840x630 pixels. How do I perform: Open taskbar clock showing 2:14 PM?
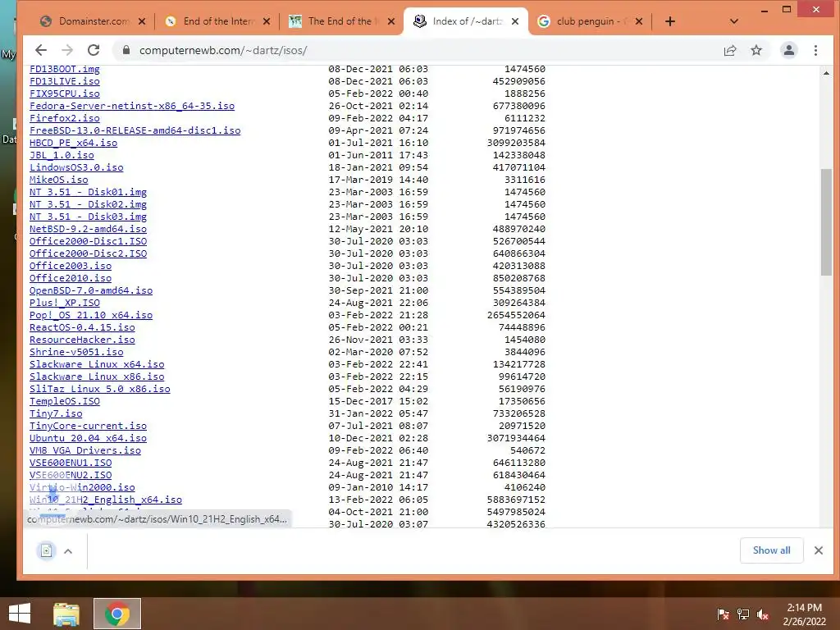[x=804, y=614]
